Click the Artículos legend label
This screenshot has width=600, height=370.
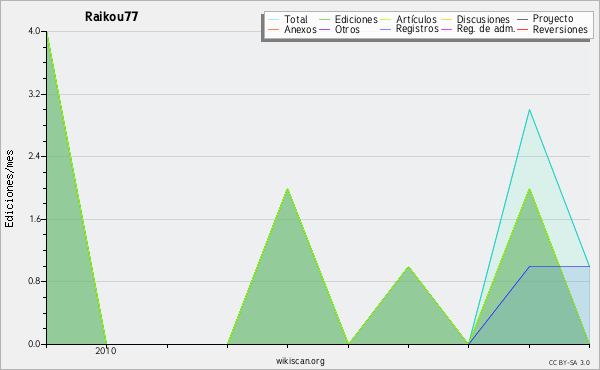pyautogui.click(x=416, y=19)
